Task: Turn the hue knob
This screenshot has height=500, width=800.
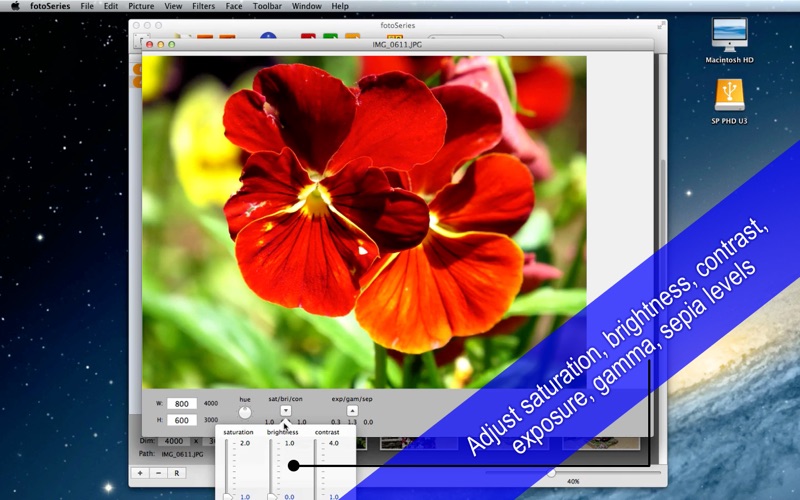Action: (x=245, y=413)
